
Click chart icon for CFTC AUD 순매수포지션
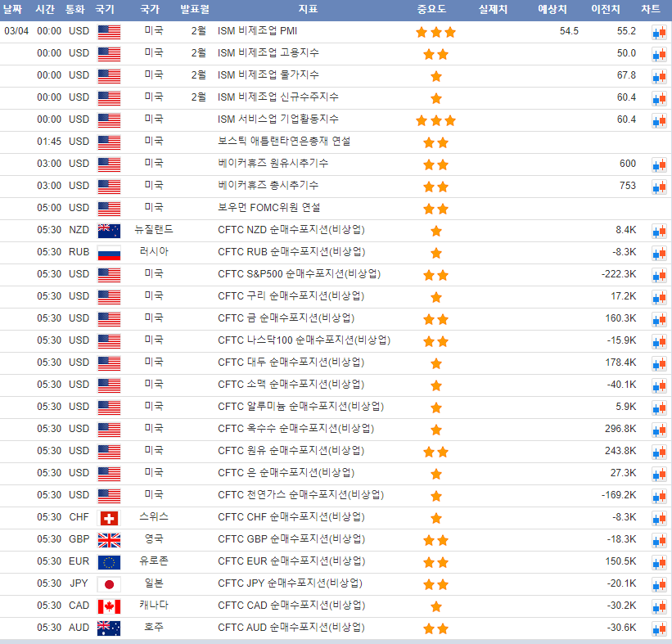tap(658, 628)
